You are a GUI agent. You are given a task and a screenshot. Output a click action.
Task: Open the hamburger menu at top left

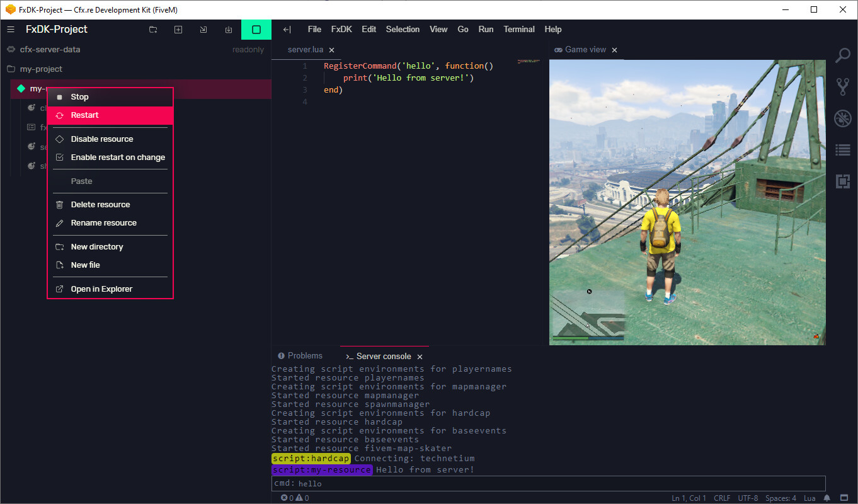[x=11, y=29]
